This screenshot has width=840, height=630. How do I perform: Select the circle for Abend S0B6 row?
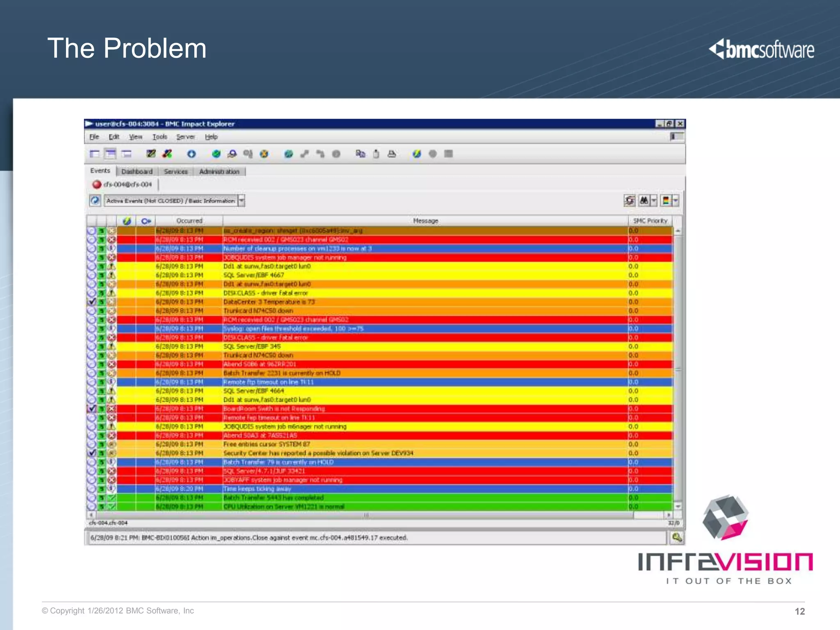(x=91, y=364)
